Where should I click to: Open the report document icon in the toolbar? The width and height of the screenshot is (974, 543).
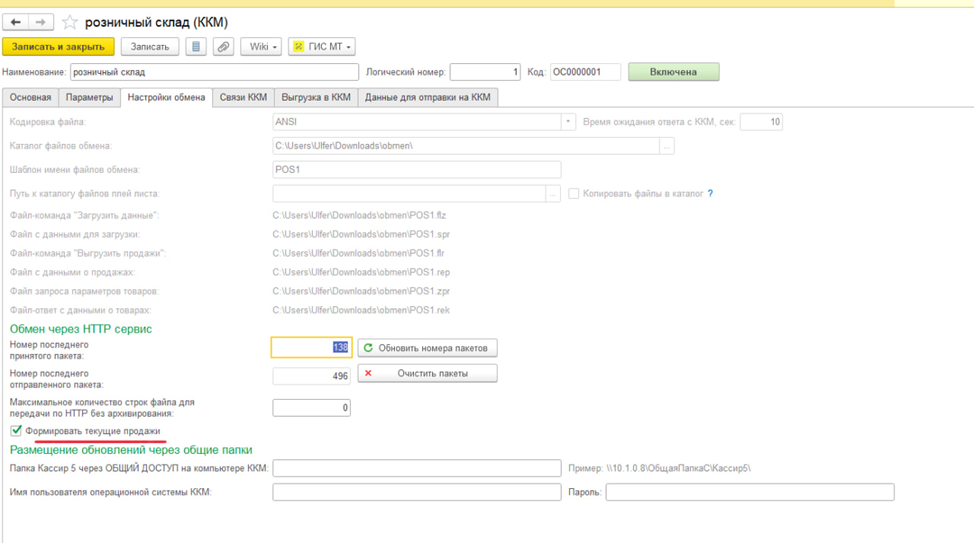click(196, 47)
